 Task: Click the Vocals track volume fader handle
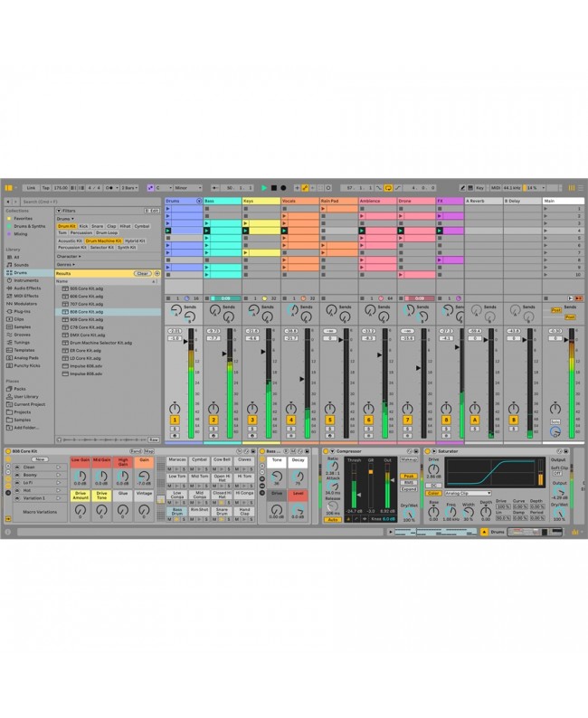coord(302,379)
